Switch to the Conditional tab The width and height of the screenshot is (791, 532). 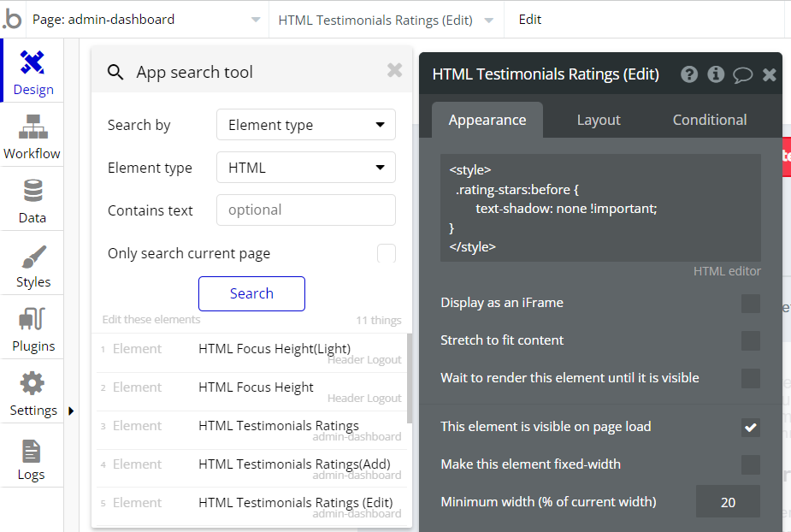click(710, 120)
